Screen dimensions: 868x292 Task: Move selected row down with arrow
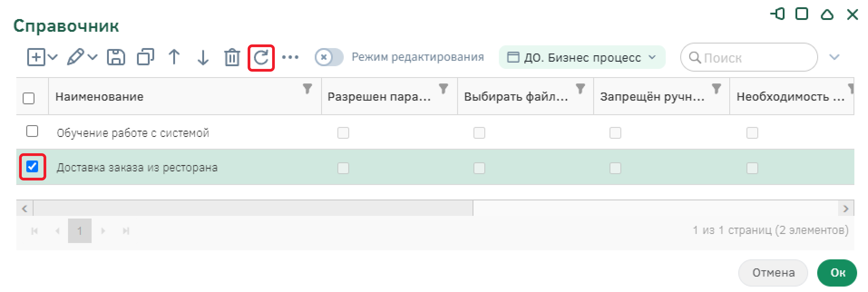[203, 58]
